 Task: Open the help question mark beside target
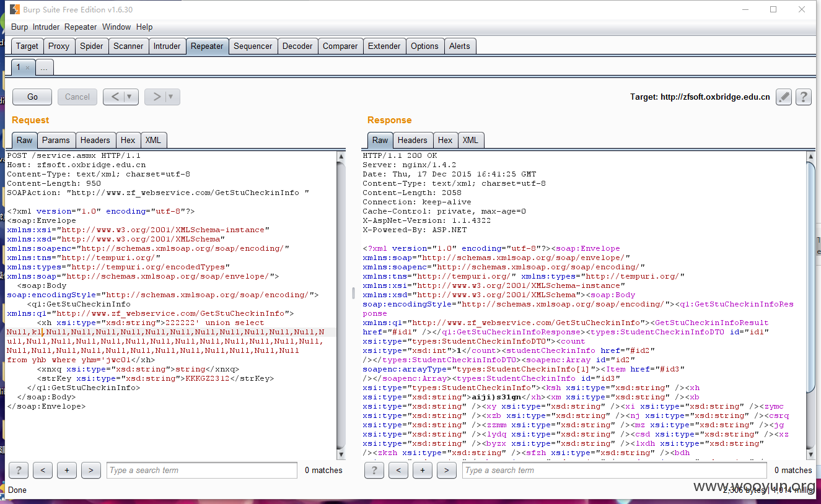pyautogui.click(x=804, y=97)
